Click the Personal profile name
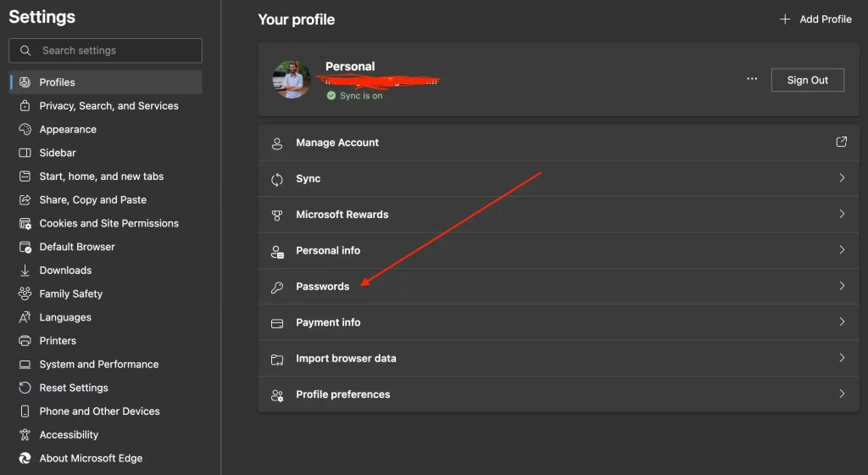The image size is (868, 475). tap(350, 66)
